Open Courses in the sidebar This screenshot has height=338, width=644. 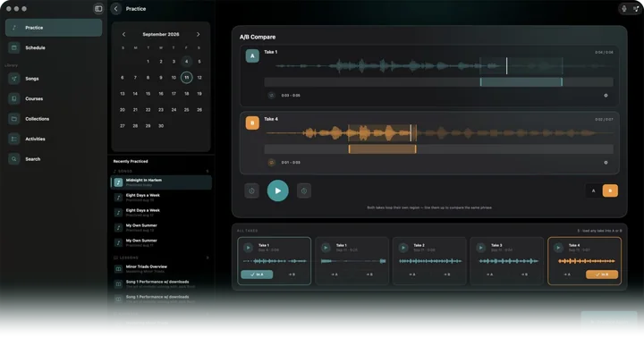tap(54, 98)
